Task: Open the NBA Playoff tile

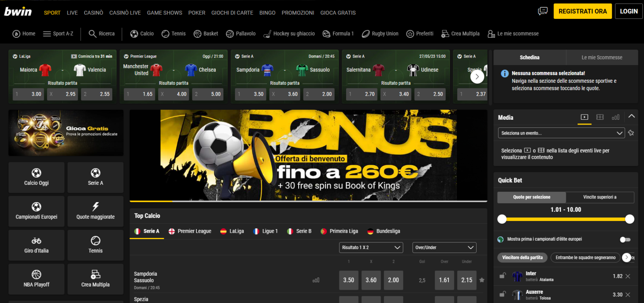Action: coord(36,279)
